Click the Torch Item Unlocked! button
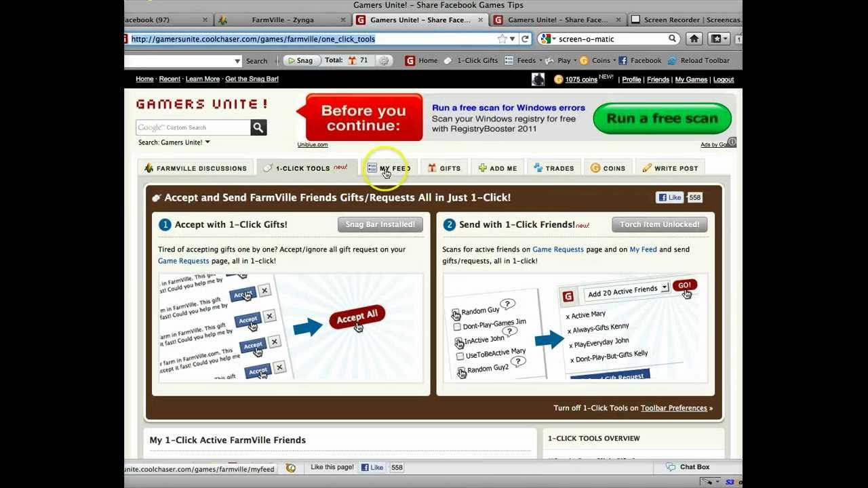Screen dimensions: 868x488 pos(659,224)
